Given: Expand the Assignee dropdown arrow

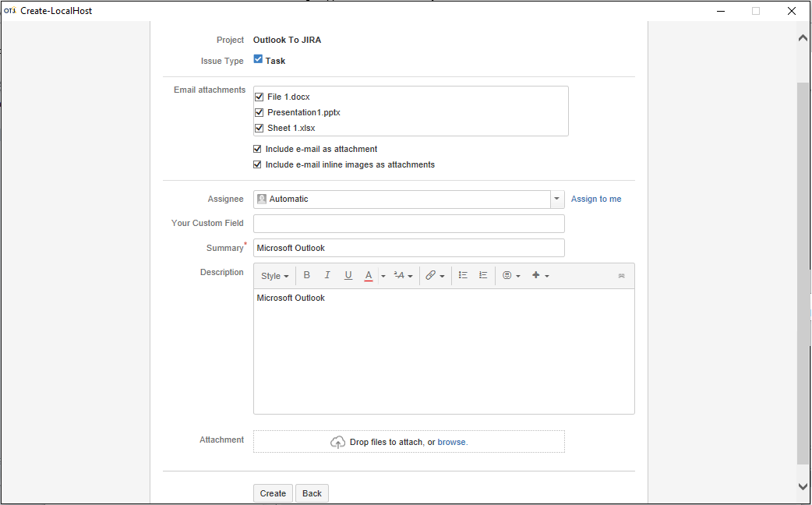Looking at the screenshot, I should coord(556,200).
